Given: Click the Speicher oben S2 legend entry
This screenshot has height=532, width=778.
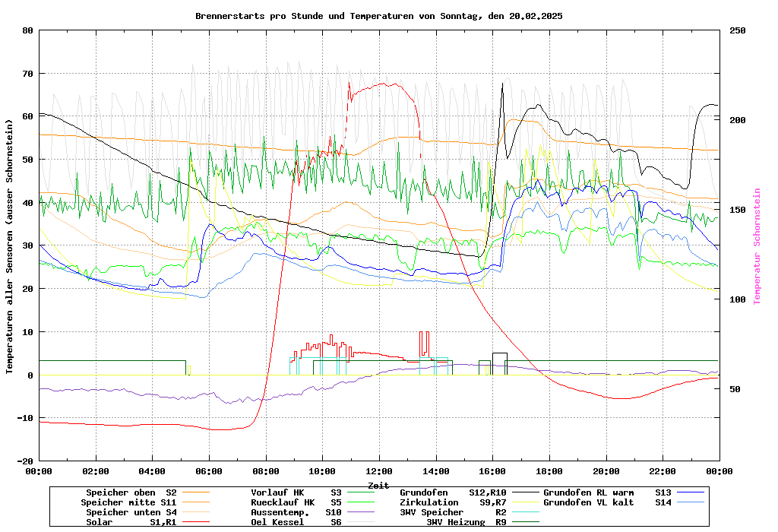Looking at the screenshot, I should pyautogui.click(x=131, y=492).
